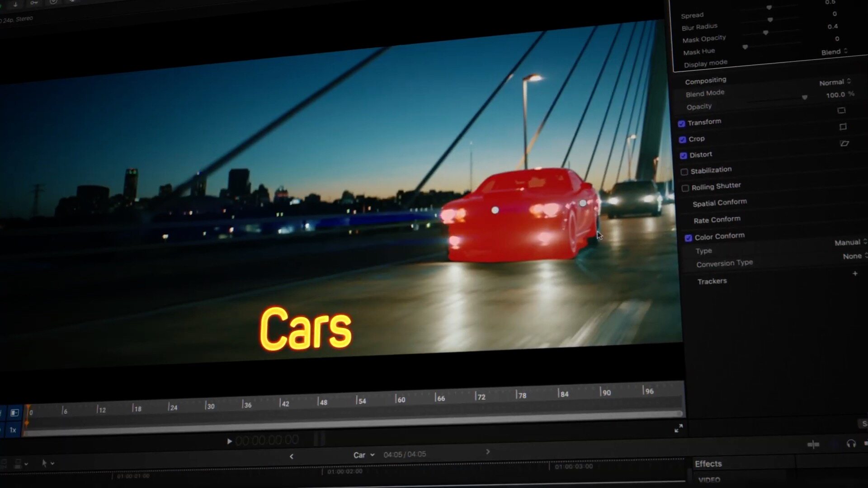Viewport: 868px width, 488px height.
Task: Click the add tracker plus icon
Action: coord(855,273)
